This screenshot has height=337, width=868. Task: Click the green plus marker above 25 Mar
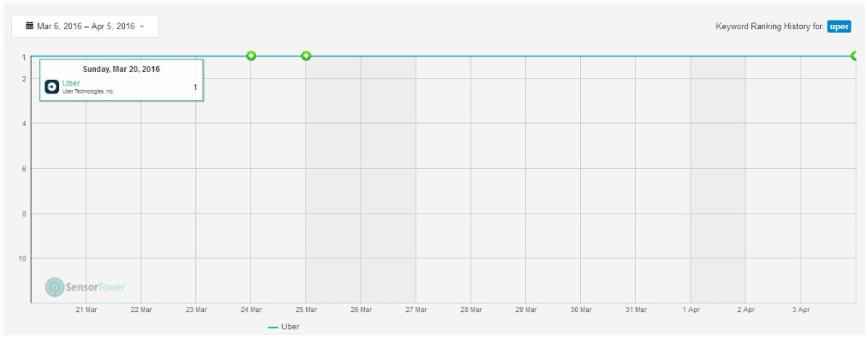pyautogui.click(x=306, y=56)
